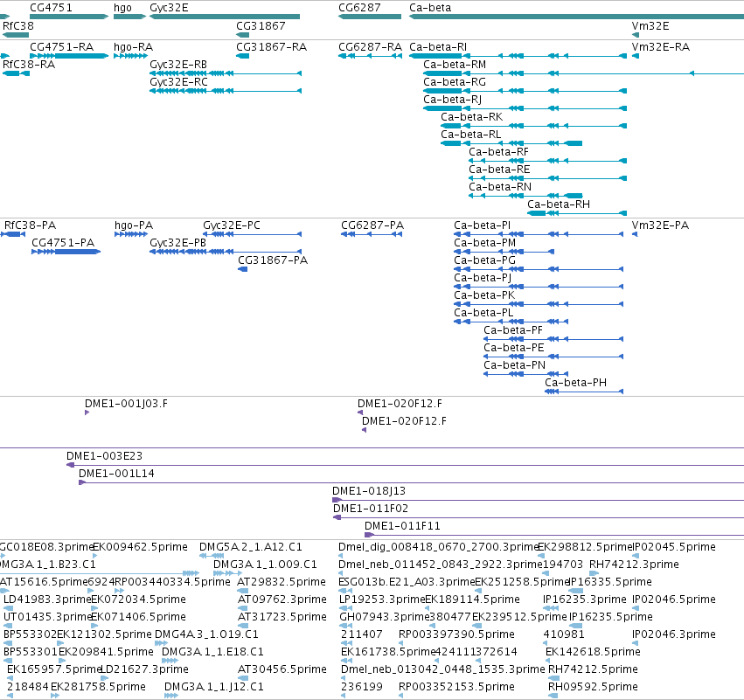Select EST RH09592.5prime
The image size is (744, 700).
(593, 687)
